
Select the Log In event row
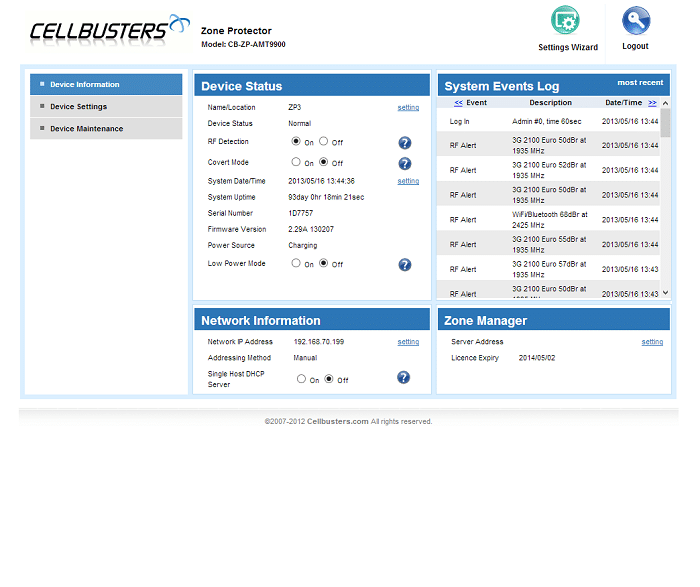tap(548, 121)
